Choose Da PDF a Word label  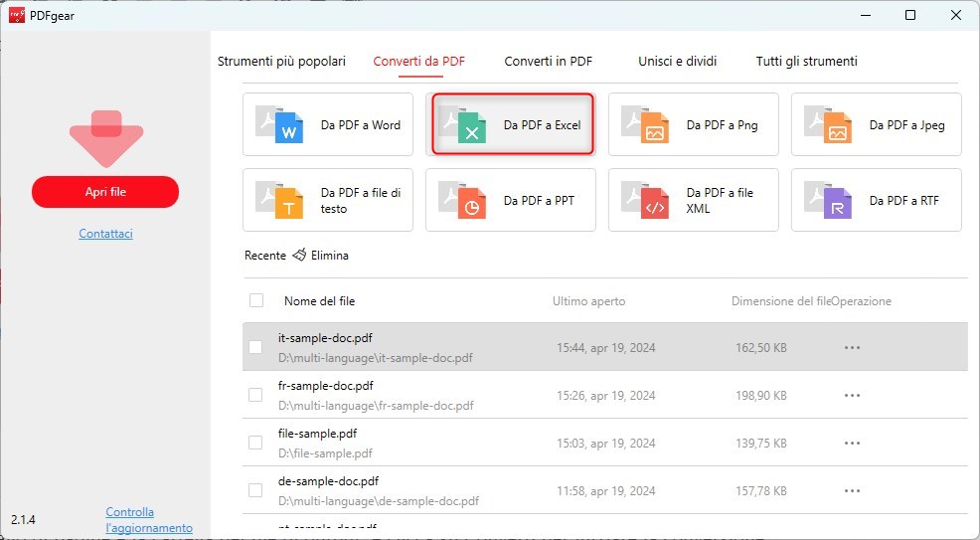click(x=361, y=125)
